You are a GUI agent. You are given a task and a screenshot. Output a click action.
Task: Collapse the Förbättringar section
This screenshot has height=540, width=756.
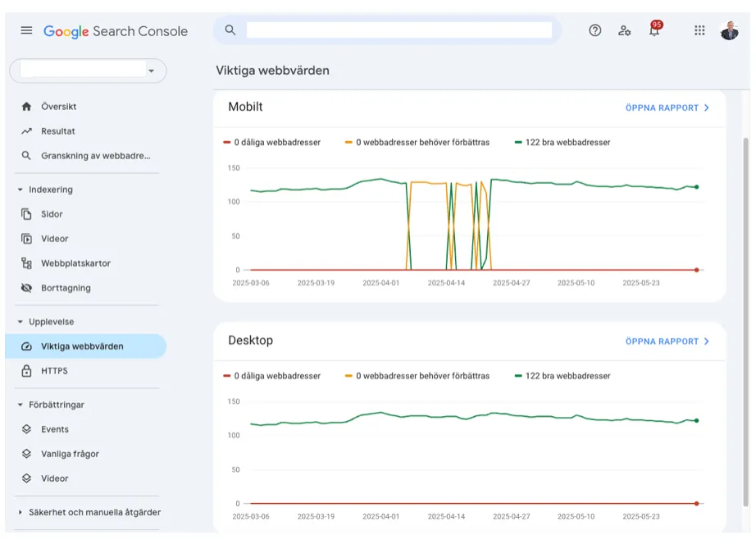[20, 405]
